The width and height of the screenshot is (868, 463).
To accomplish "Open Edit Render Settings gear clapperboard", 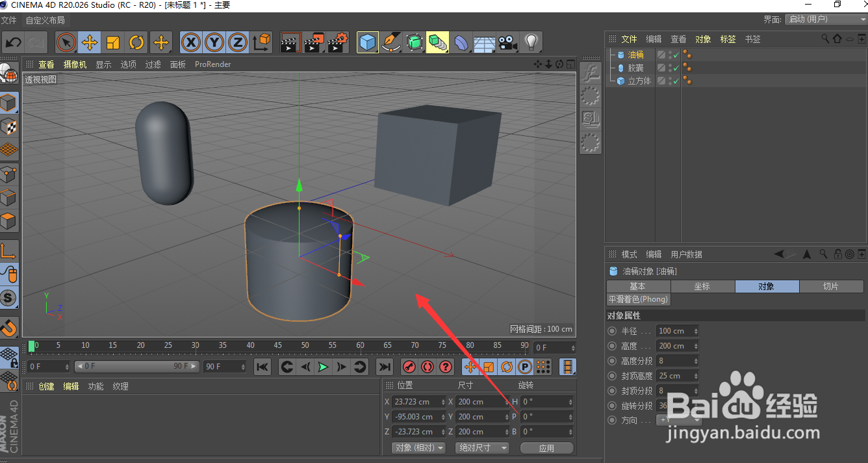I will (x=338, y=44).
